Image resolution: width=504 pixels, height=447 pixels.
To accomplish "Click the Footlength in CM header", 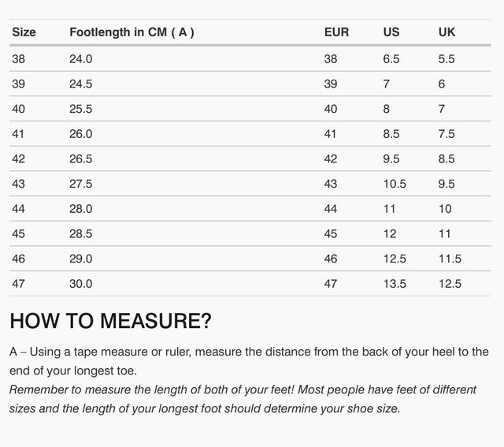I will [x=132, y=32].
